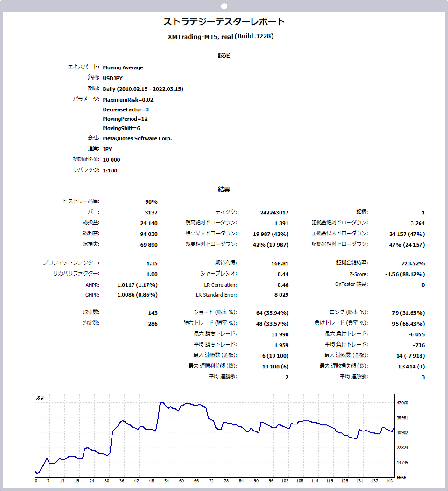This screenshot has width=448, height=491.
Task: Click average profit trade value 1 959
Action: coord(281,345)
